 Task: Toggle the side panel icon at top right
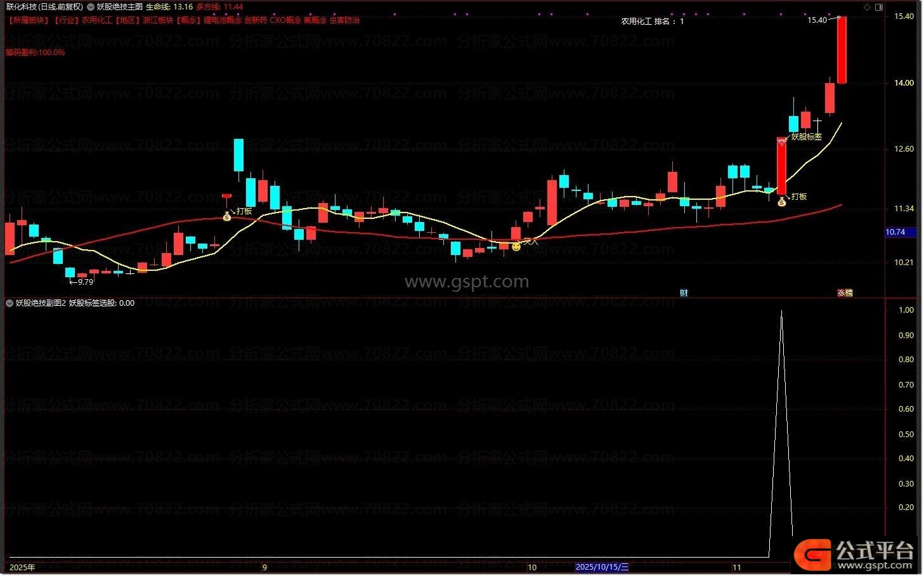pyautogui.click(x=878, y=7)
